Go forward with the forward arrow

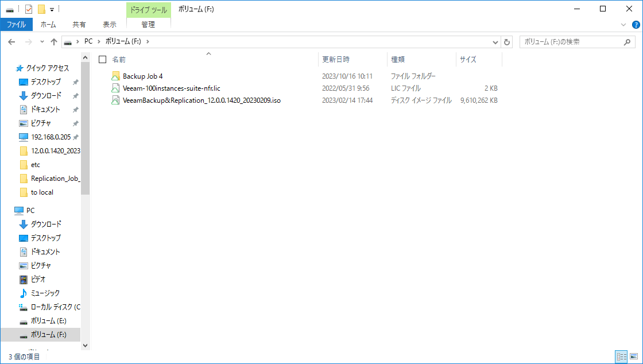28,42
